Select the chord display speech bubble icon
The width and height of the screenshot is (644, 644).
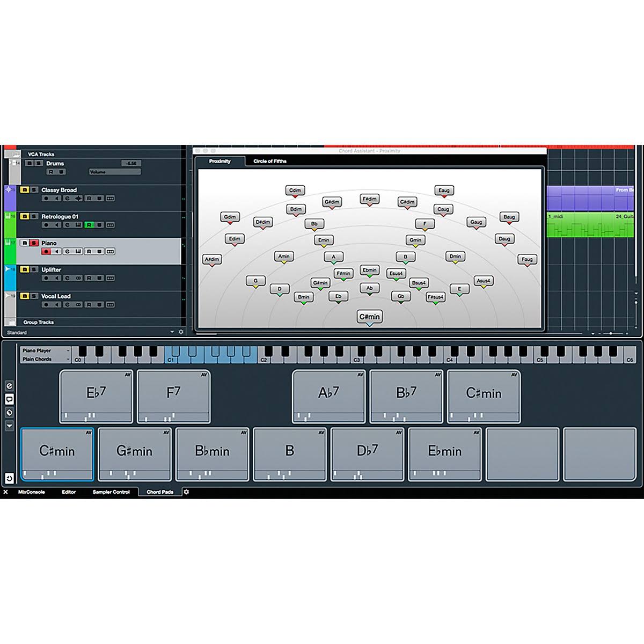tap(9, 399)
